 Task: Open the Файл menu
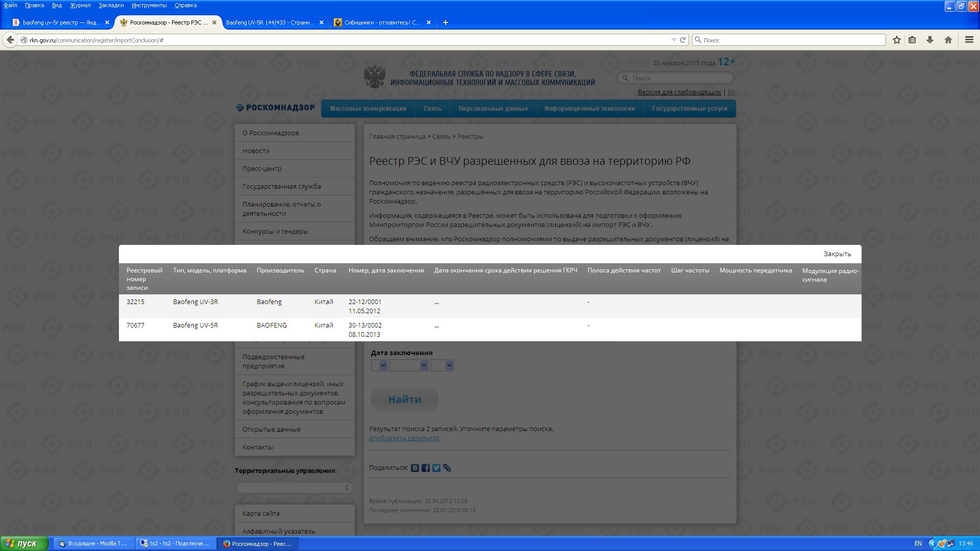tap(10, 5)
